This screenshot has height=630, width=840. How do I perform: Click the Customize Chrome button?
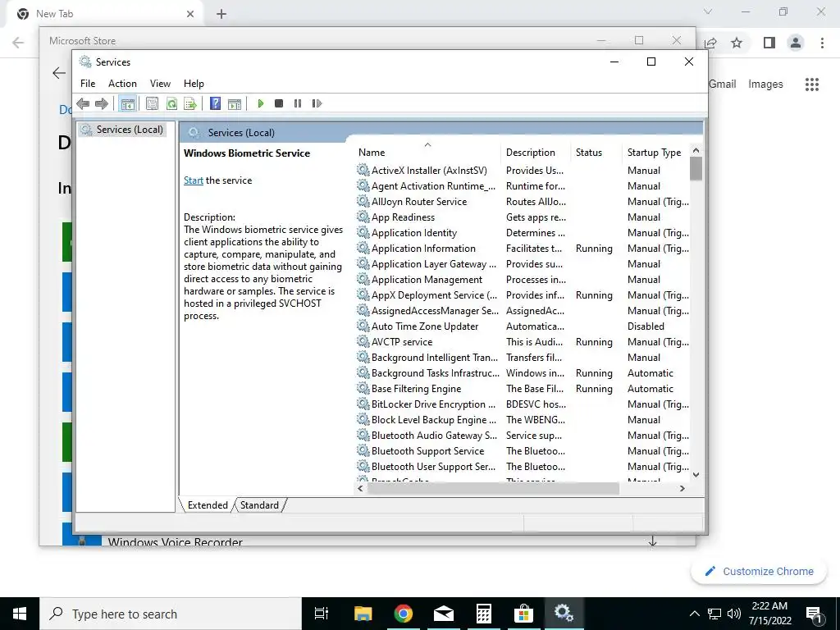tap(759, 572)
